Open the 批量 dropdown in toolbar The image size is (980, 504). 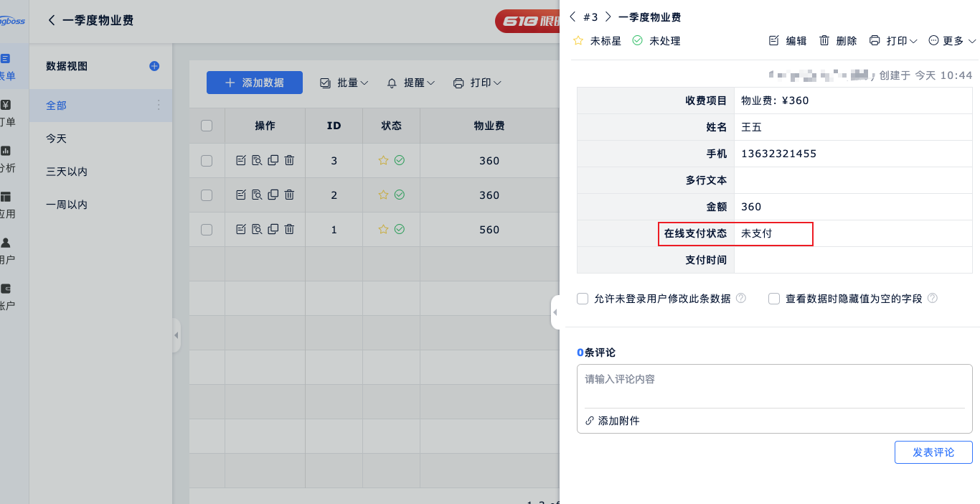[344, 83]
